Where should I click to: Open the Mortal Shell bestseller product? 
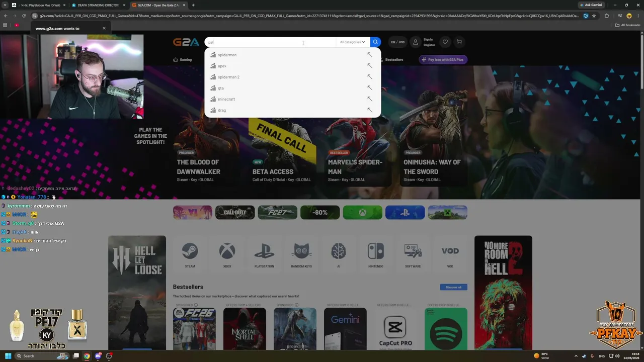coord(245,329)
